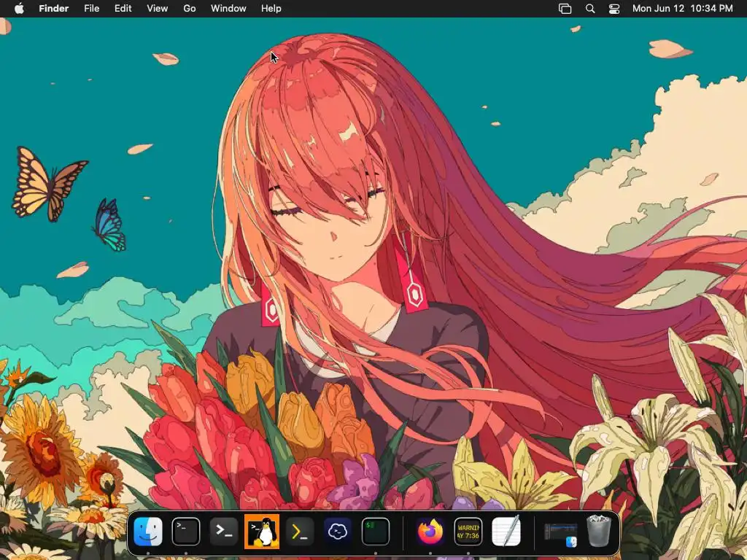Click the date and time Mon Jun 12 10:34 PM
Viewport: 747px width, 560px height.
click(682, 9)
